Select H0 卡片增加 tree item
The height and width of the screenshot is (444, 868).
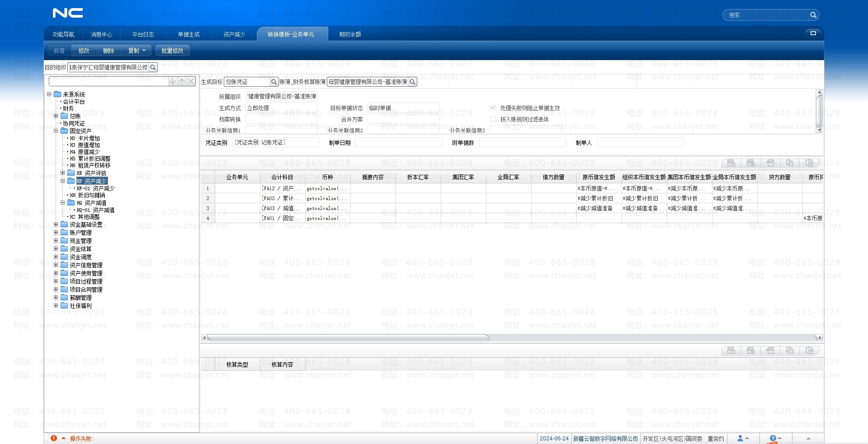tap(85, 138)
